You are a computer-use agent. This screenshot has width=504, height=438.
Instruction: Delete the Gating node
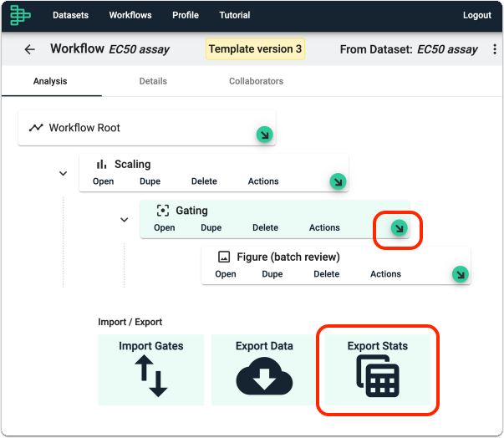[265, 227]
